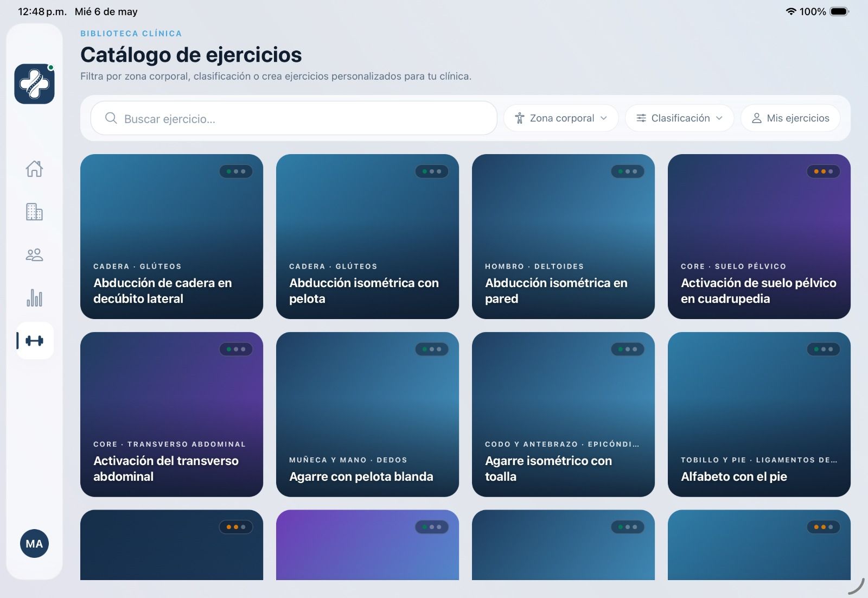868x598 pixels.
Task: Open dots menu on Abducción isométrica en pared
Action: click(628, 171)
